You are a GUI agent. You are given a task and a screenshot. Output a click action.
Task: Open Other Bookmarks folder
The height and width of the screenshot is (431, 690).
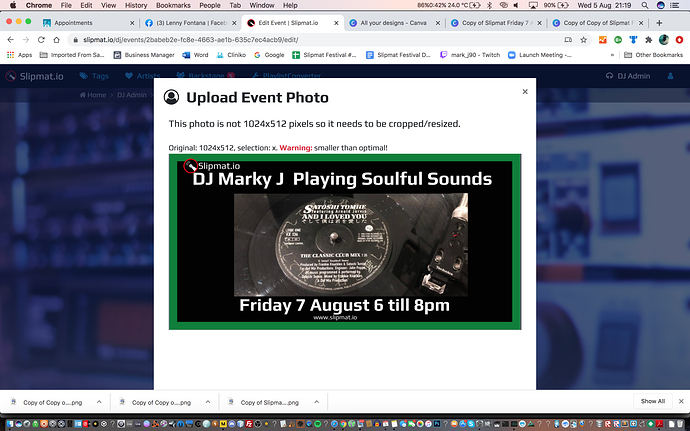[x=653, y=55]
